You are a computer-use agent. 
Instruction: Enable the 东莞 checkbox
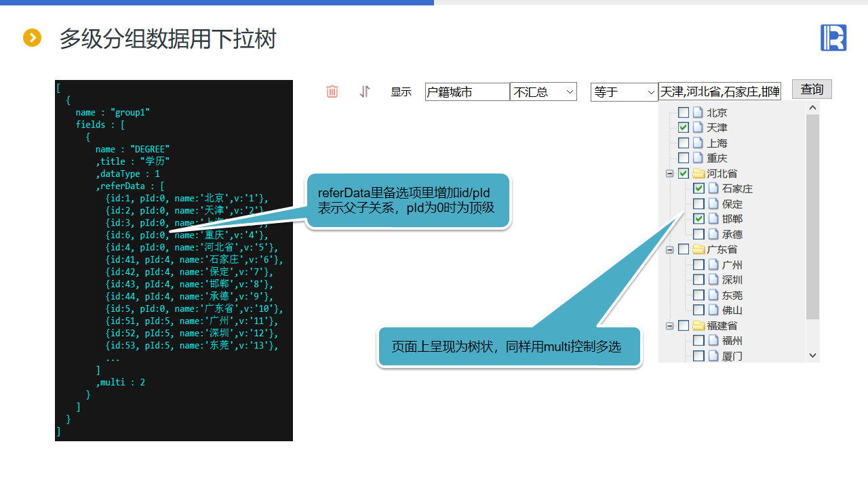pos(699,296)
